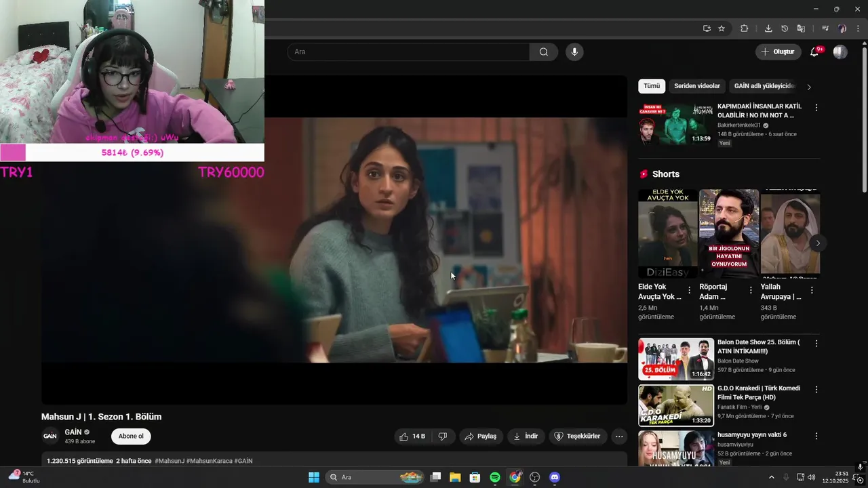The height and width of the screenshot is (488, 868).
Task: Open options menu for KAPIMDAKİ İNSANLAR video
Action: click(816, 108)
